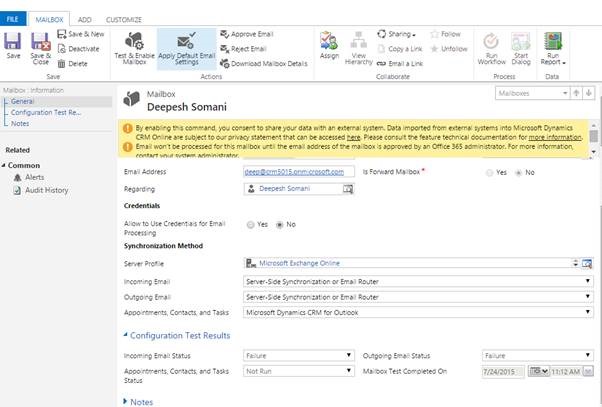Open View Hierarchy from the ribbon
Viewport: 602px width, 407px height.
click(x=361, y=46)
